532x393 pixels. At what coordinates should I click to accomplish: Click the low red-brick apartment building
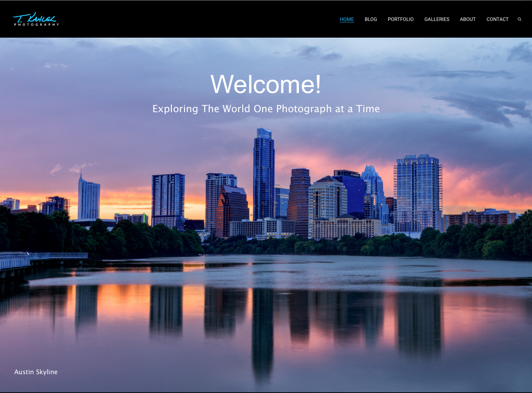point(479,218)
